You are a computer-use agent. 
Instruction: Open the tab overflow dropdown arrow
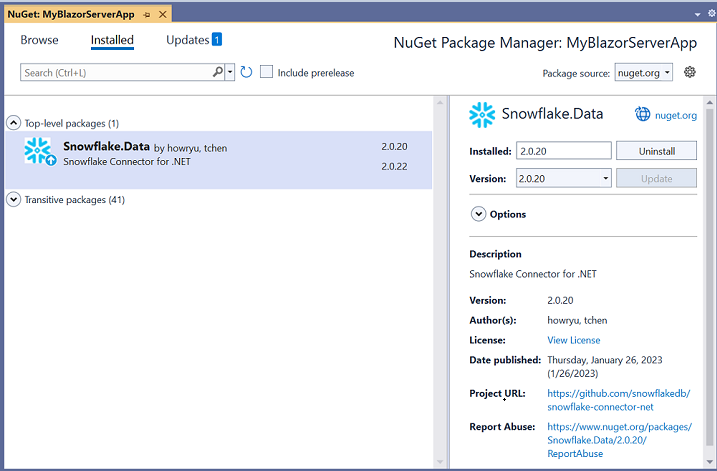tap(697, 15)
